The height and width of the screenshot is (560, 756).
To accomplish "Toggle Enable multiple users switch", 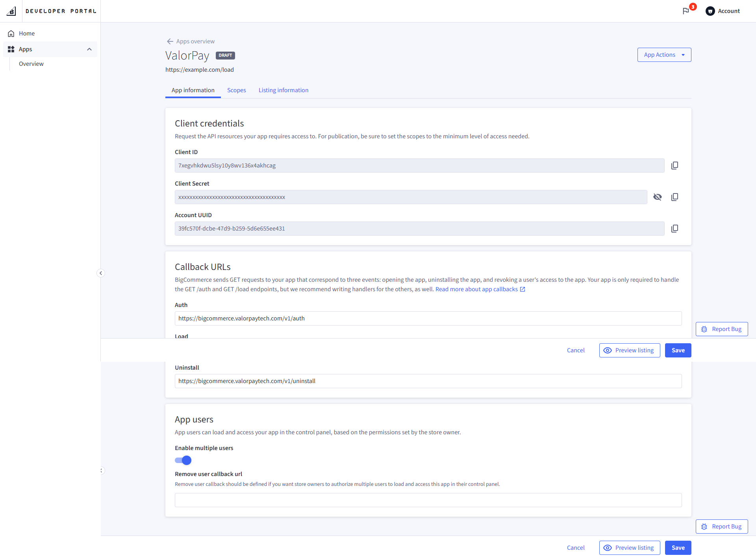I will 183,460.
